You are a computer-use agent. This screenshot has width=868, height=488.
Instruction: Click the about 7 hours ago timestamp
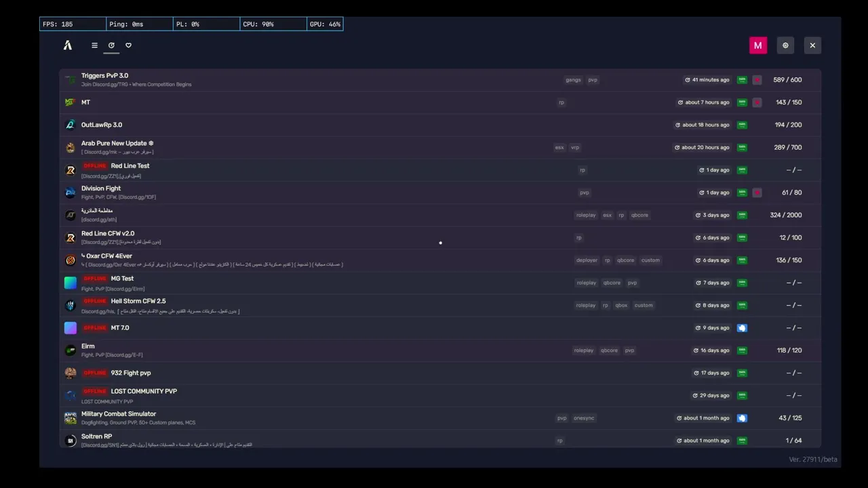pos(704,102)
